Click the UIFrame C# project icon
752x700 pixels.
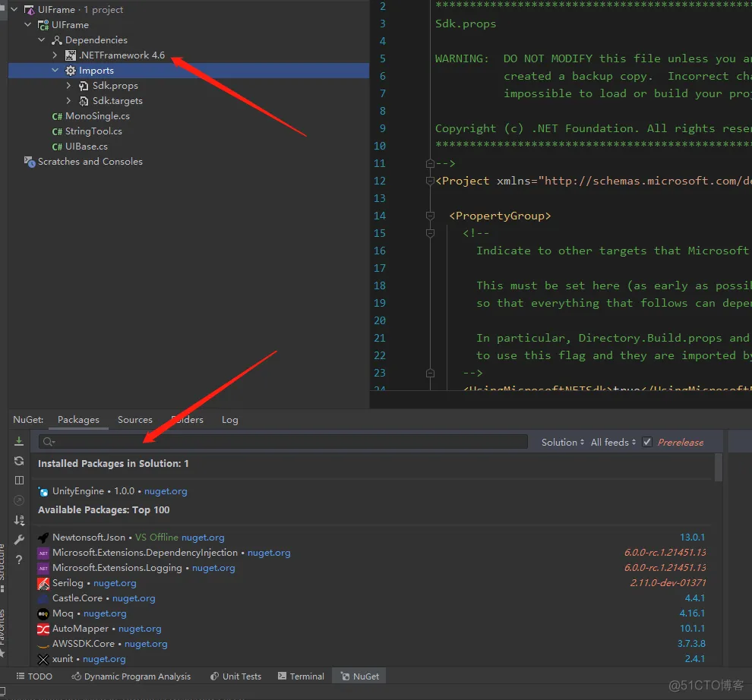(43, 25)
